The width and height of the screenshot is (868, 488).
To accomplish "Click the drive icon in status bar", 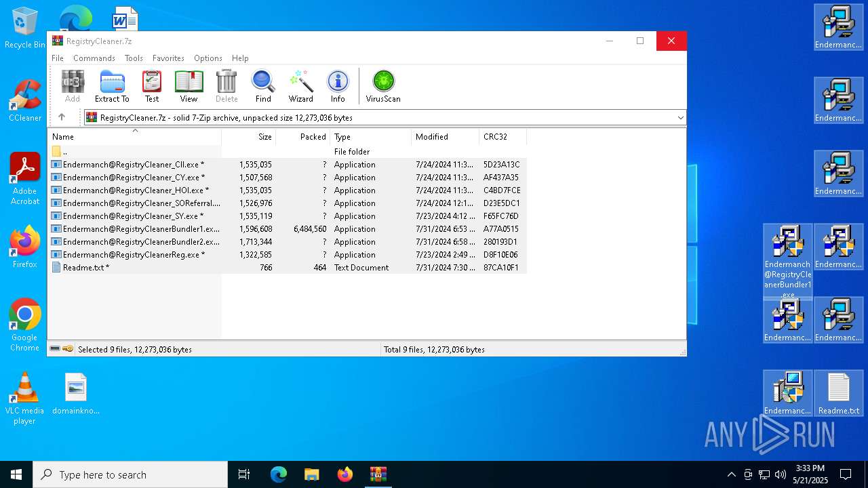I will tap(55, 349).
